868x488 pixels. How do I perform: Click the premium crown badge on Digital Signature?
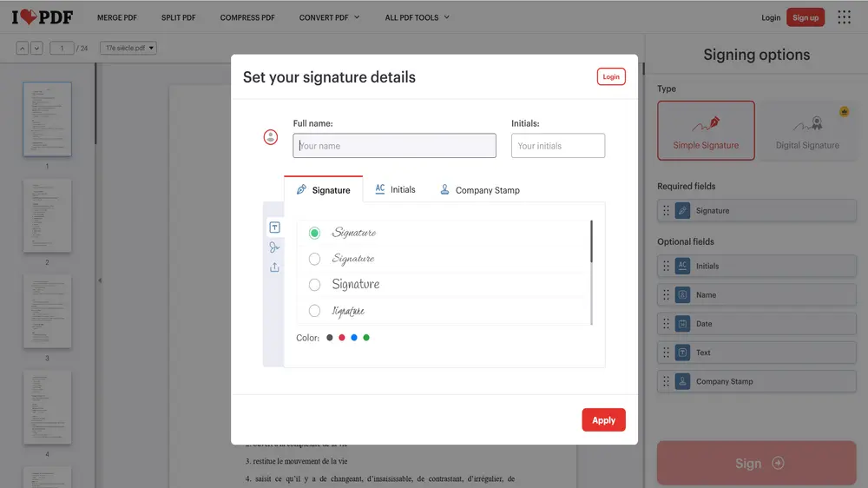coord(844,111)
